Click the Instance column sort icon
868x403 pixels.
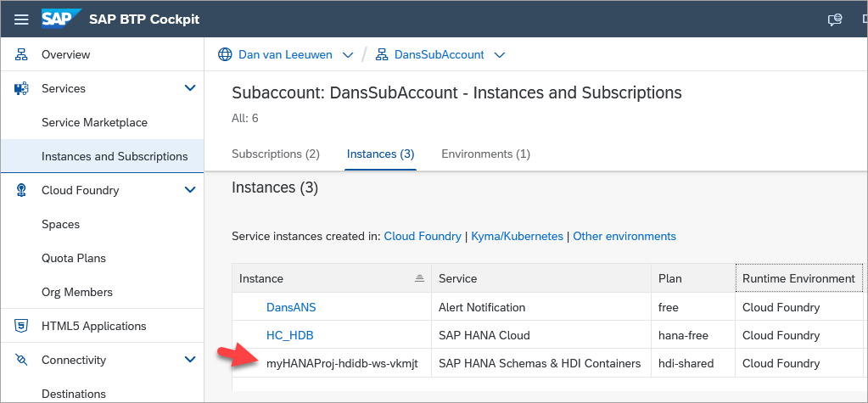[x=420, y=278]
